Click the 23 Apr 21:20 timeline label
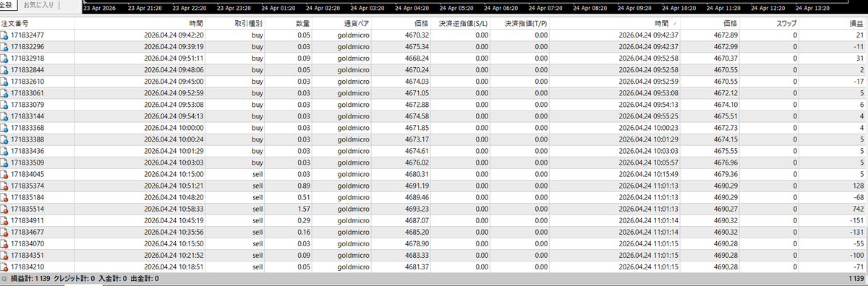 click(x=144, y=9)
